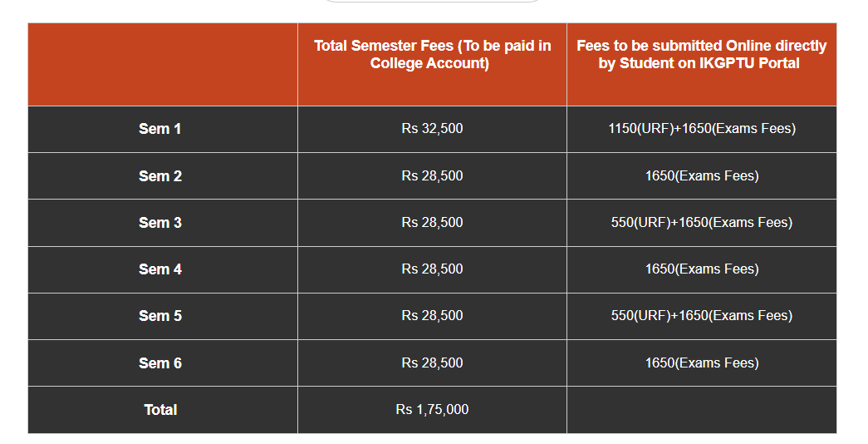Click Sem 4 Rs 28,500 fee cell
Viewport: 868px width, 444px height.
coord(432,269)
